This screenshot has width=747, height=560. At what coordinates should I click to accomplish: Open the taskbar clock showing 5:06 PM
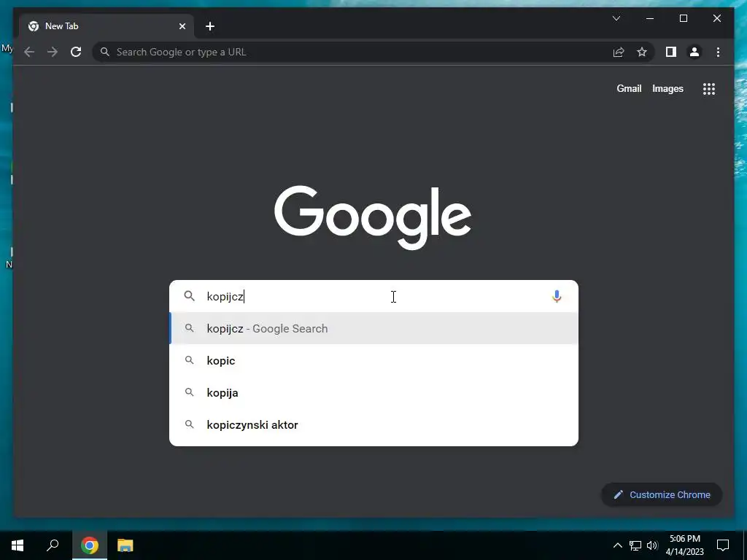point(685,545)
